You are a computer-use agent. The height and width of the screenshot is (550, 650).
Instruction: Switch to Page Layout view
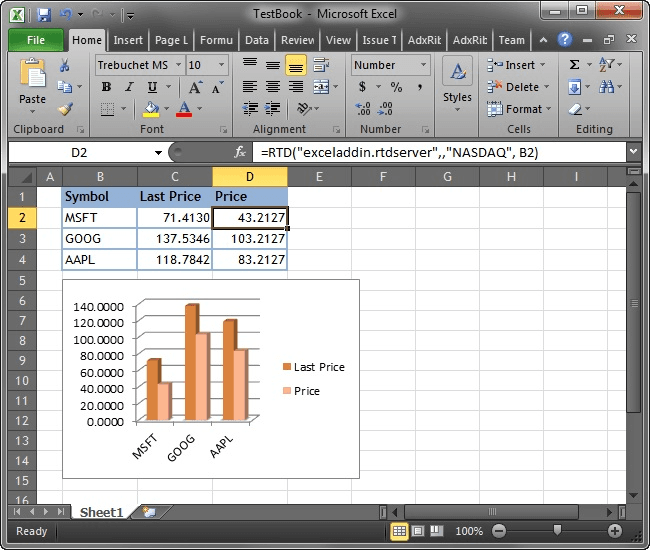tap(418, 531)
